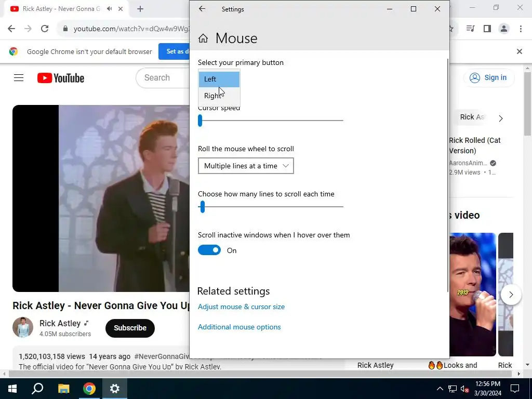Screen dimensions: 532x399
Task: Click the YouTube Search field
Action: click(163, 78)
